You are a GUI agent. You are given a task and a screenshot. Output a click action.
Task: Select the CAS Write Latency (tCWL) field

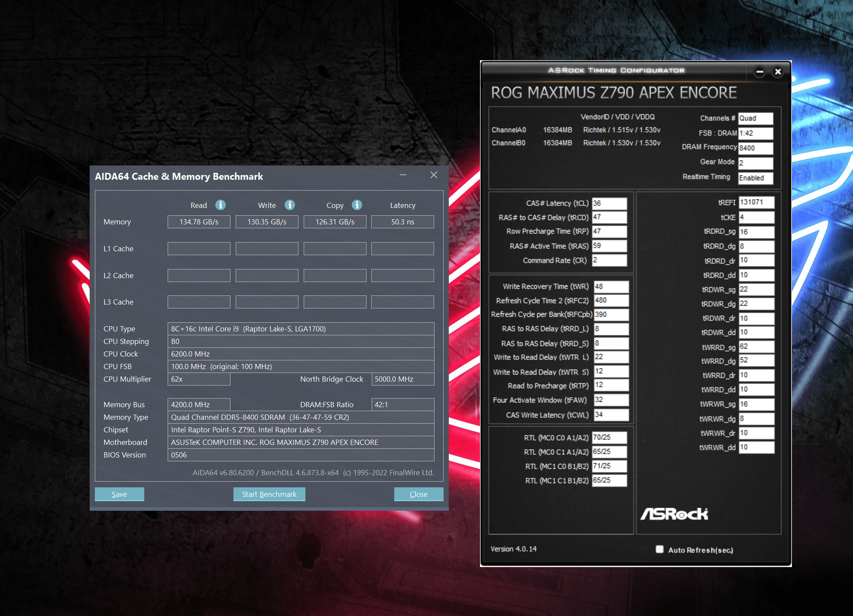pyautogui.click(x=611, y=415)
